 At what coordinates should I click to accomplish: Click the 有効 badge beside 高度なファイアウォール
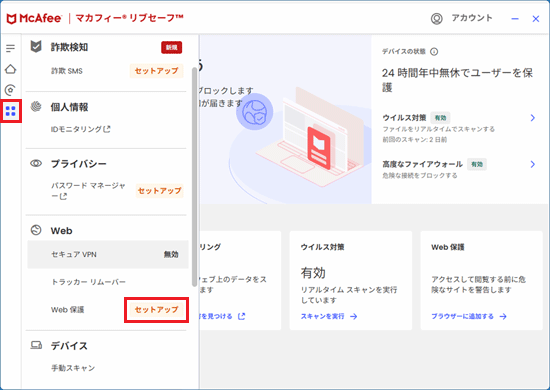[x=477, y=164]
